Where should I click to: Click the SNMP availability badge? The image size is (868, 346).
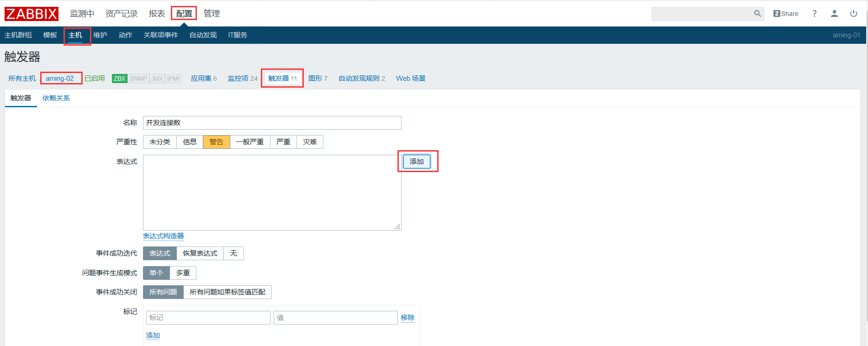(x=138, y=79)
